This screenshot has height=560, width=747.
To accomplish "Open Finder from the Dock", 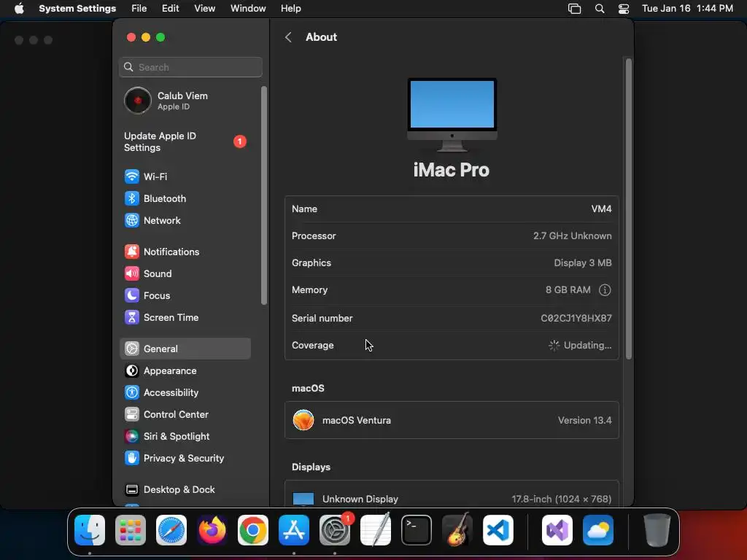I will [90, 530].
